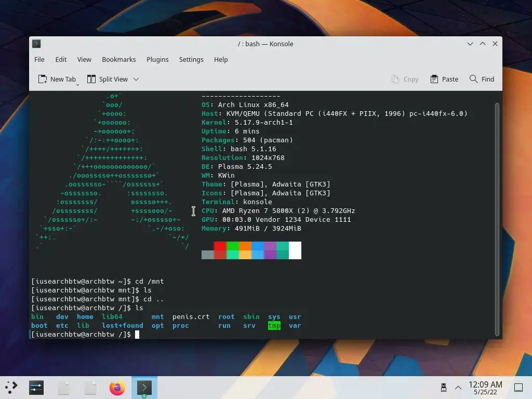
Task: Click the white color block
Action: coord(295,250)
